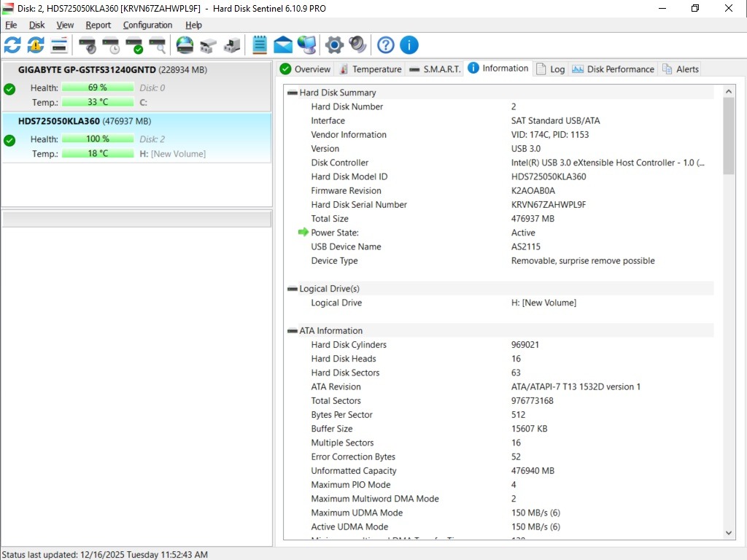Screen dimensions: 747x560
Task: Click the refresh icon with warning sign
Action: [36, 45]
